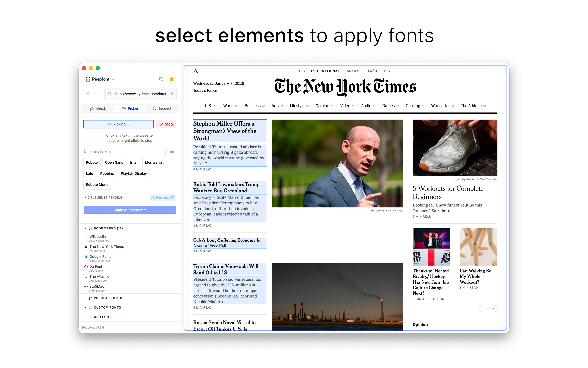This screenshot has width=588, height=368.
Task: Open the Opinion dropdown in NYT nav
Action: 324,106
